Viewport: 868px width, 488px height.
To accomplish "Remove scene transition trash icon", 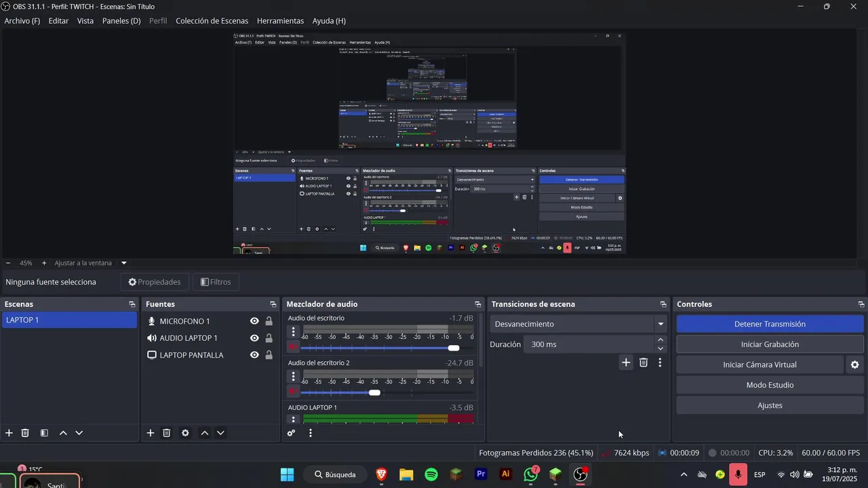I will click(644, 363).
